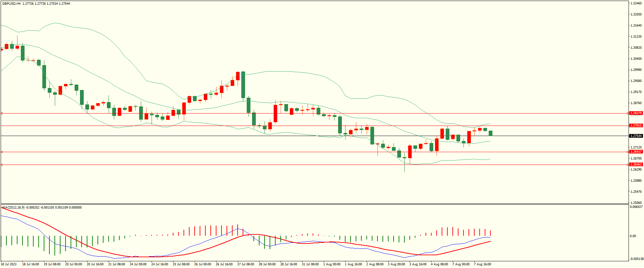Select the 1.28379 red price level label
This screenshot has height=268, width=644.
[636, 114]
